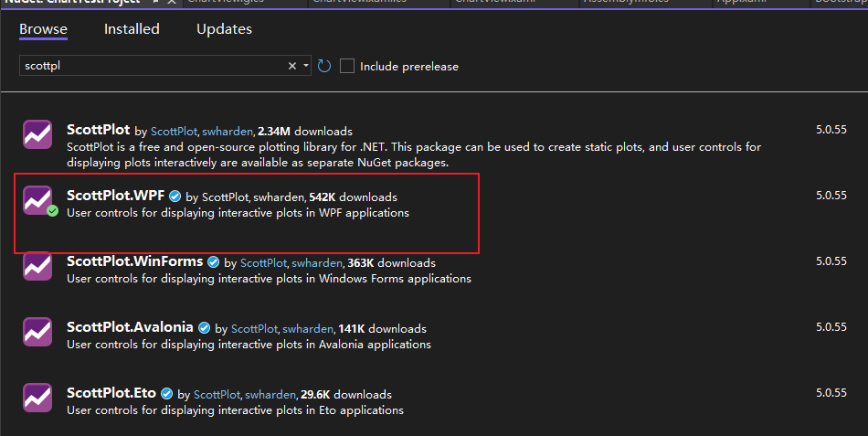Image resolution: width=868 pixels, height=436 pixels.
Task: Click the Windows Forms applications description text
Action: [269, 279]
